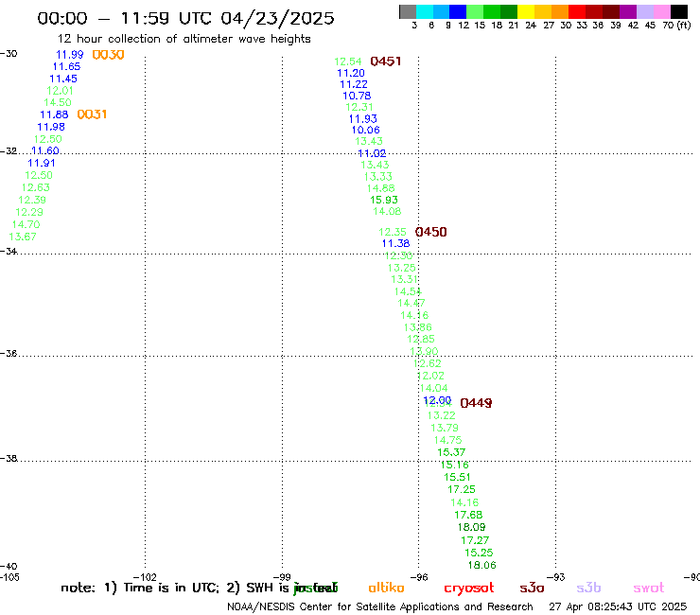This screenshot has height=615, width=700.
Task: Click the blue wave height value 11.38
Action: [395, 243]
